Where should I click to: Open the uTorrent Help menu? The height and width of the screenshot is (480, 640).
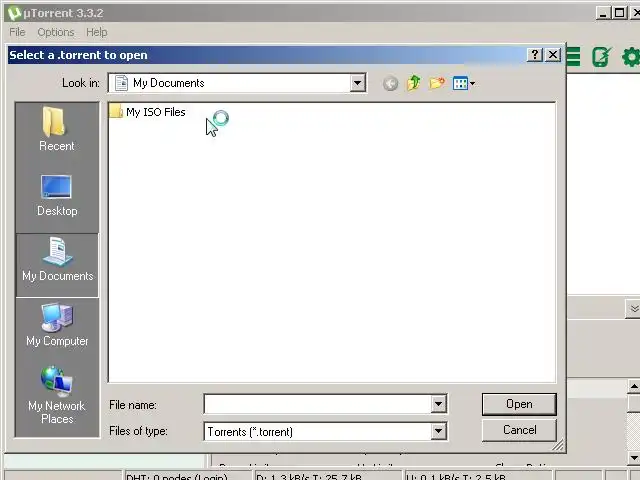[x=97, y=32]
